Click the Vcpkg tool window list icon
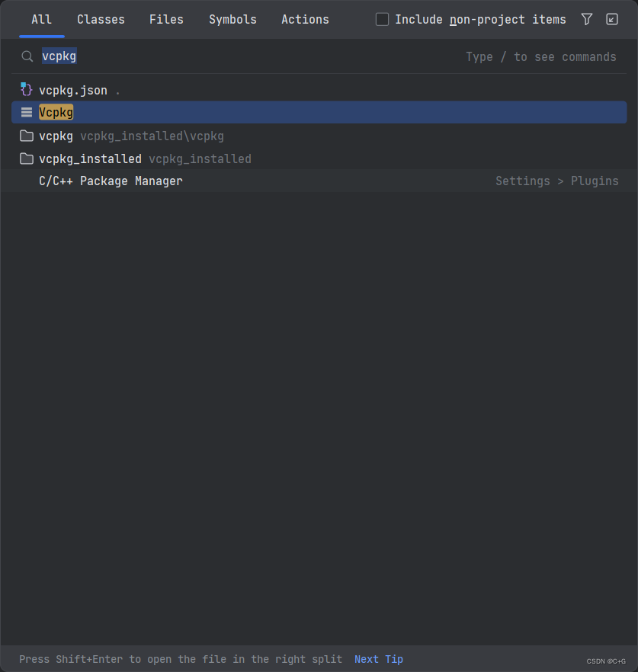 point(27,112)
